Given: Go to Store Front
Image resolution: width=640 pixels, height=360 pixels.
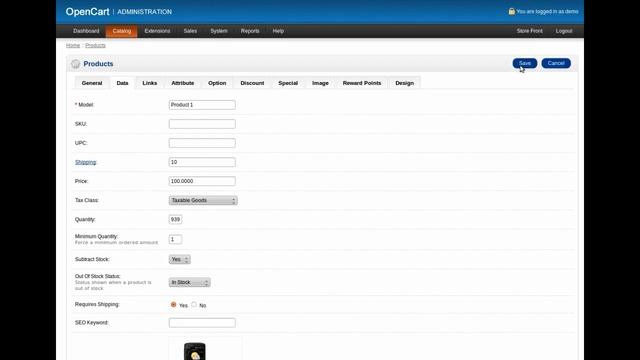Looking at the screenshot, I should pyautogui.click(x=529, y=31).
